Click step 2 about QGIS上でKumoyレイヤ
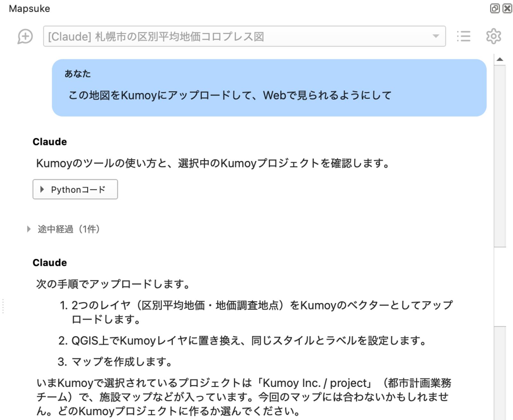This screenshot has height=420, width=513. pos(242,340)
